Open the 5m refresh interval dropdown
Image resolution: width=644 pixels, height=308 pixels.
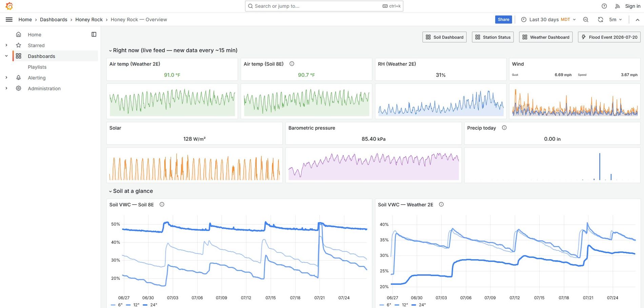click(616, 20)
